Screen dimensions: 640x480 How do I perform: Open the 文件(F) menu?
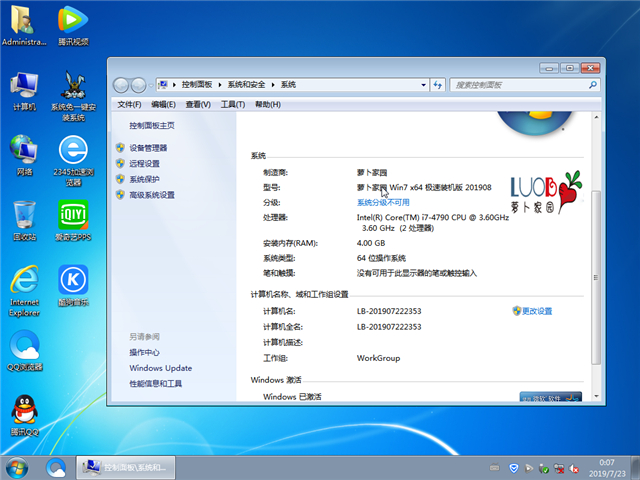coord(129,104)
